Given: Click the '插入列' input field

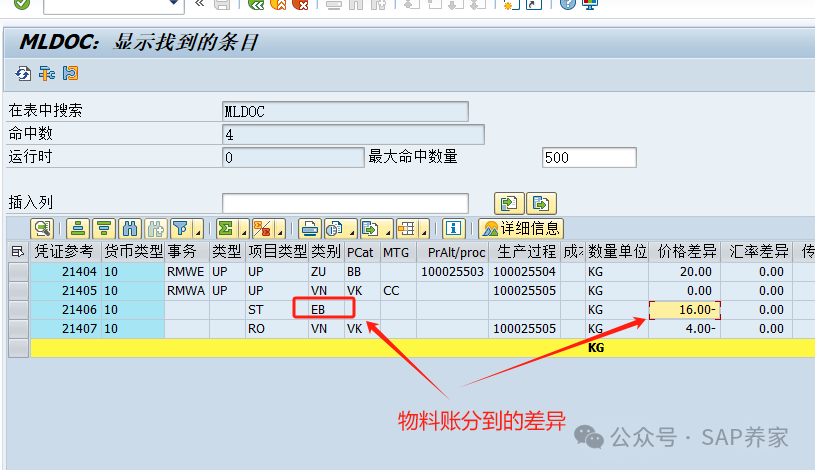Looking at the screenshot, I should point(345,203).
